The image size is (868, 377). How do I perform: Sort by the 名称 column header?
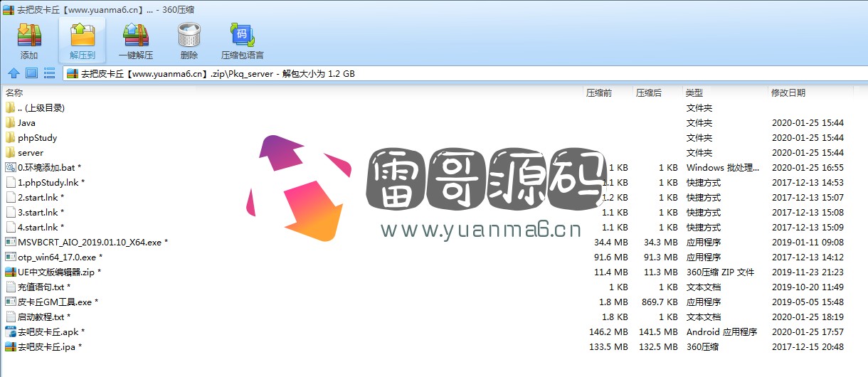[14, 93]
